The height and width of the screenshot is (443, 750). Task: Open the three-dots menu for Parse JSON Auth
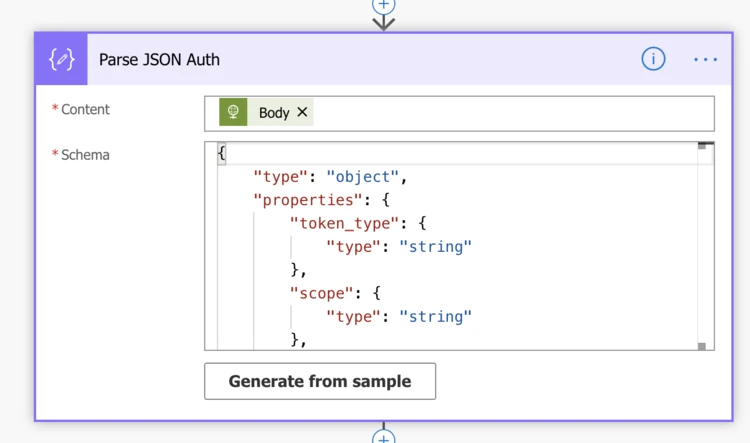(706, 60)
